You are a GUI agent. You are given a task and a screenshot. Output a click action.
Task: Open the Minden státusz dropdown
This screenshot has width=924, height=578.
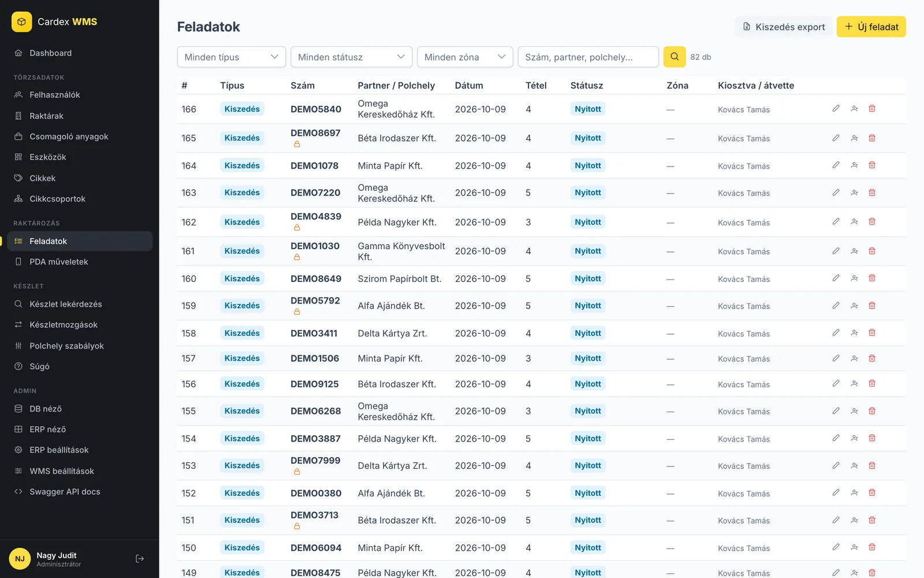[351, 57]
